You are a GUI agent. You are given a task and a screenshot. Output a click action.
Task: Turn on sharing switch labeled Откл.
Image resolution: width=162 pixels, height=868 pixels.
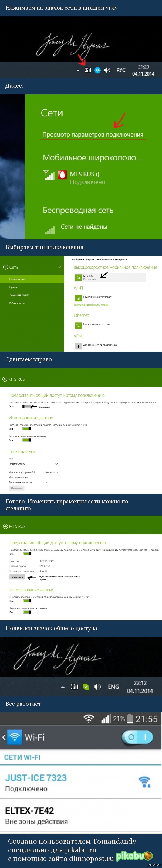click(26, 406)
